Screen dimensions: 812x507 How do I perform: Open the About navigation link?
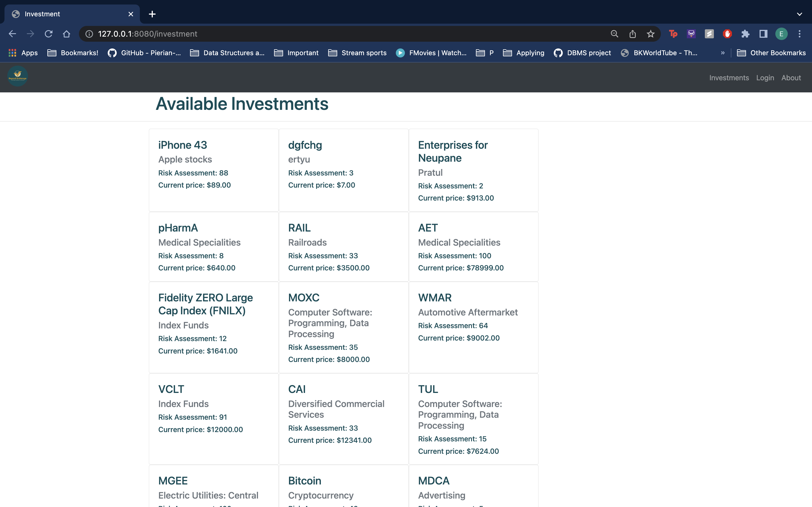point(791,78)
